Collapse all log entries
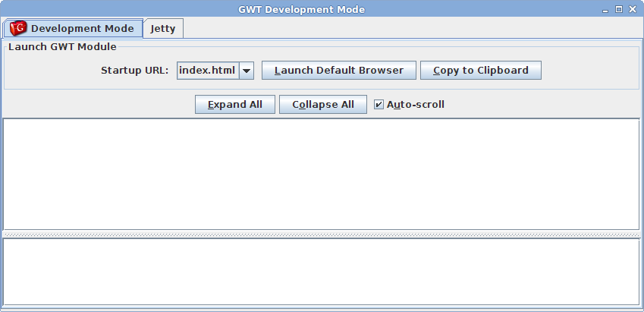This screenshot has width=644, height=312. [x=323, y=105]
